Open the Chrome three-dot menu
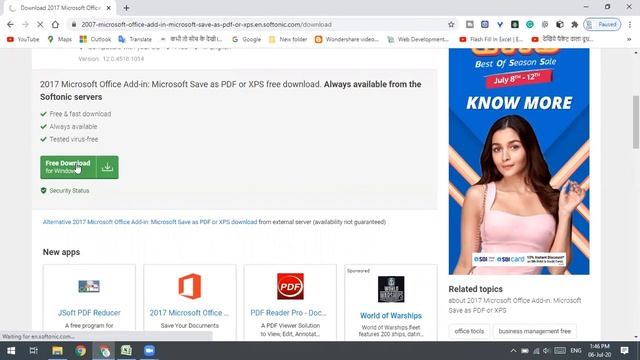640x360 pixels. pos(630,24)
